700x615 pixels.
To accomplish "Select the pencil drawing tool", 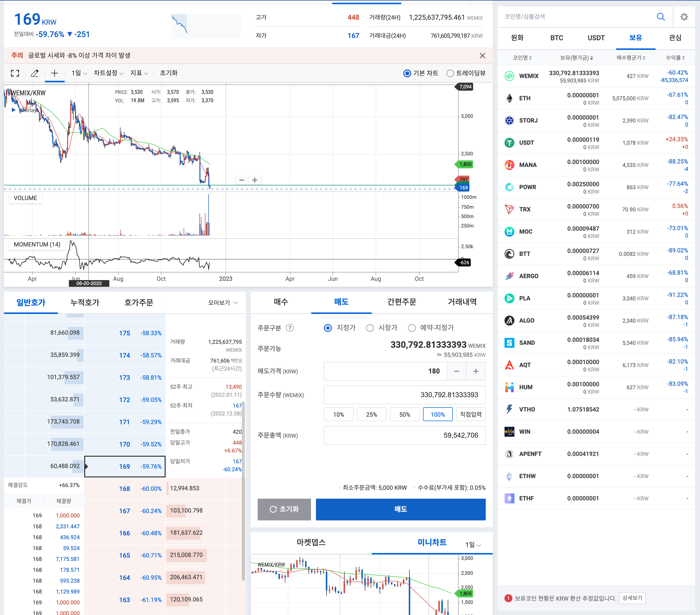I will 35,73.
